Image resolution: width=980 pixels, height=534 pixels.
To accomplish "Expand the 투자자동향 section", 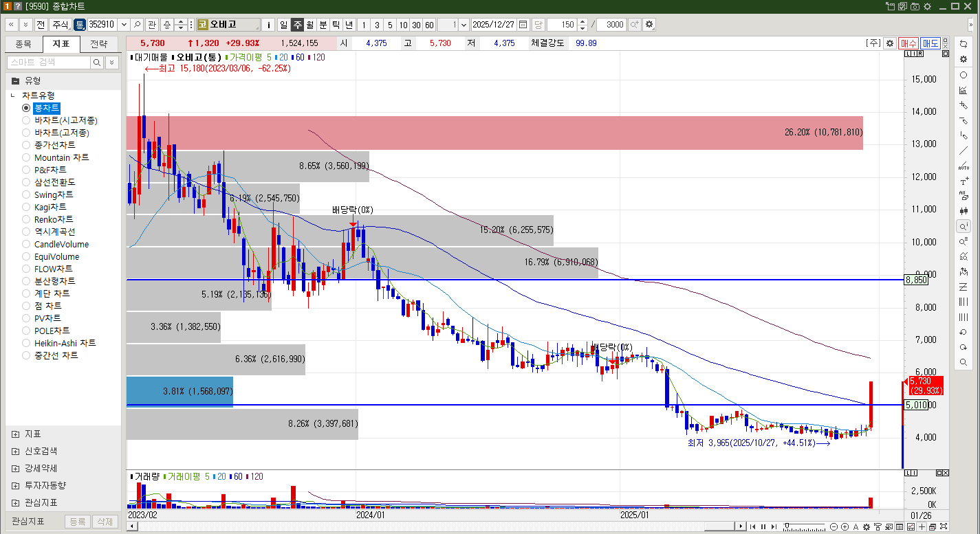I will pyautogui.click(x=15, y=485).
